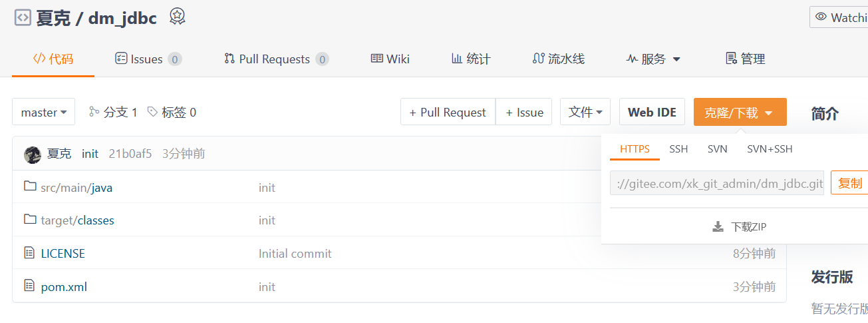
Task: Click the branch icon next to 分支 1
Action: tap(94, 111)
